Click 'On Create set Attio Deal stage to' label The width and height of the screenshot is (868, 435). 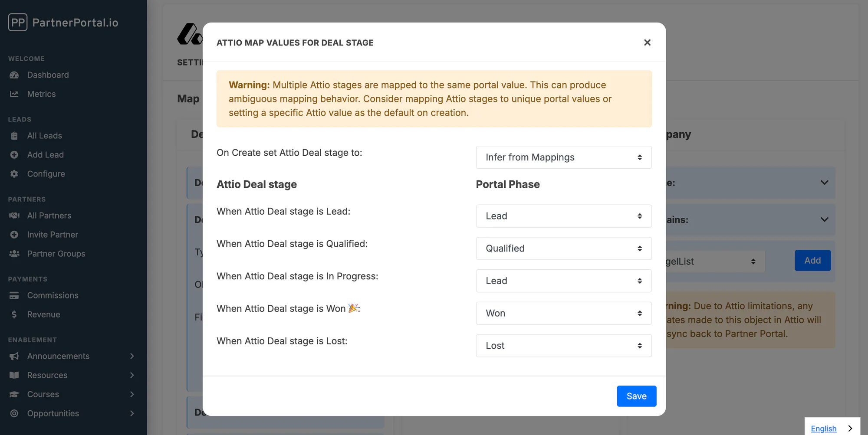pos(289,153)
